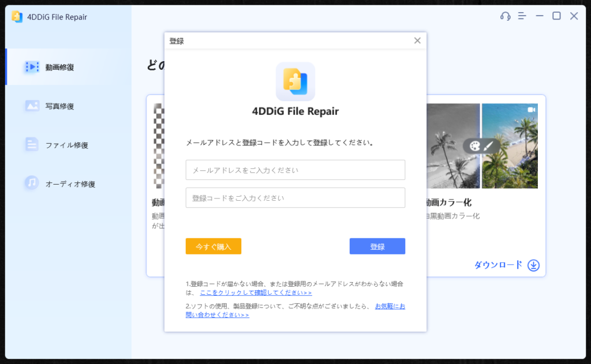The width and height of the screenshot is (591, 364).
Task: Click the puzzle-piece logo in the registration dialog
Action: point(295,82)
